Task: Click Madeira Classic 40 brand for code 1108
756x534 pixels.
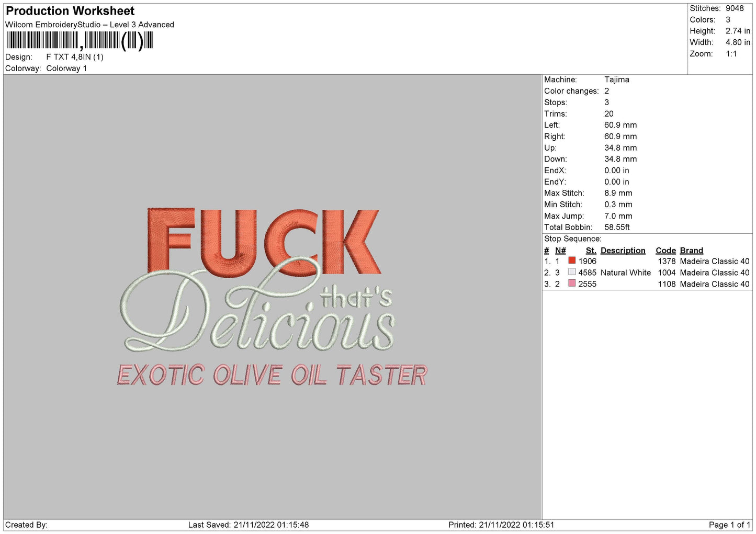Action: pos(715,284)
